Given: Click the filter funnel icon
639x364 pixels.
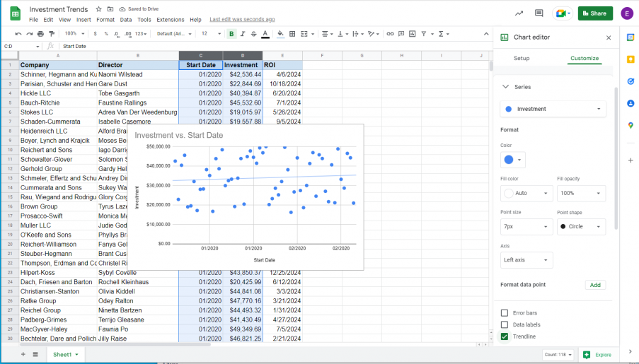Looking at the screenshot, I should point(423,34).
